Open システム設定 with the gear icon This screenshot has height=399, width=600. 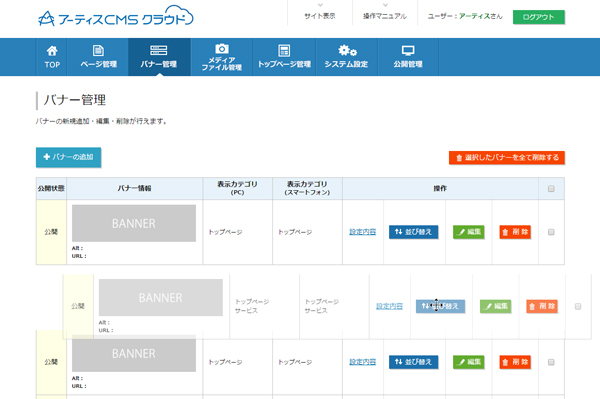click(x=346, y=57)
